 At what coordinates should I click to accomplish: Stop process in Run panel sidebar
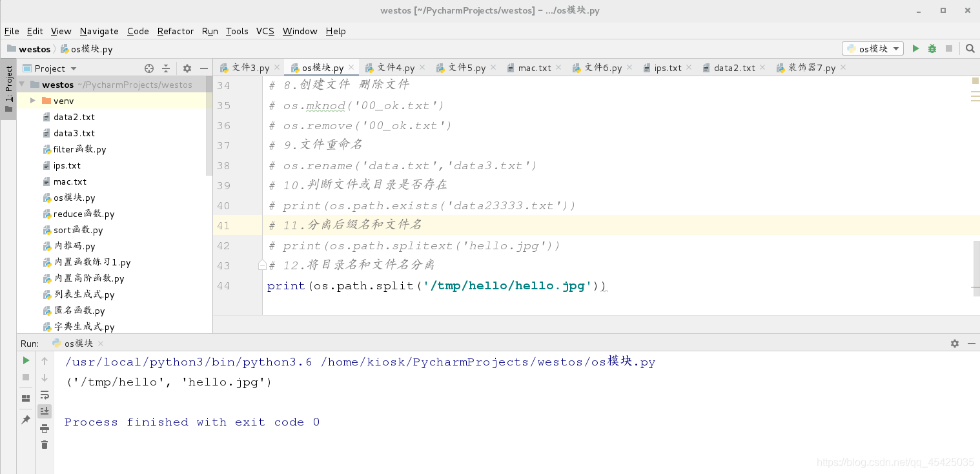click(x=26, y=377)
